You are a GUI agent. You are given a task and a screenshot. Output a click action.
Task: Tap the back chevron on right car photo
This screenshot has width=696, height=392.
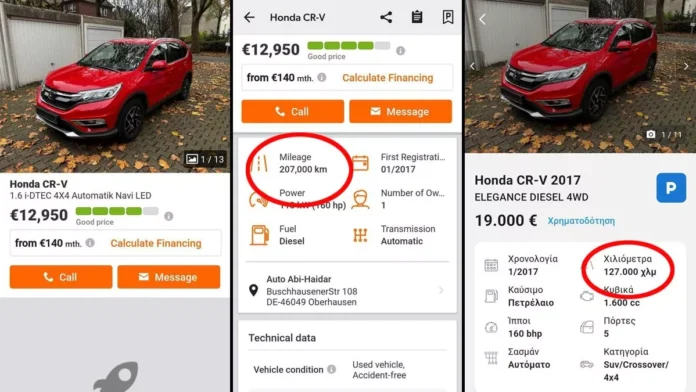(x=482, y=19)
